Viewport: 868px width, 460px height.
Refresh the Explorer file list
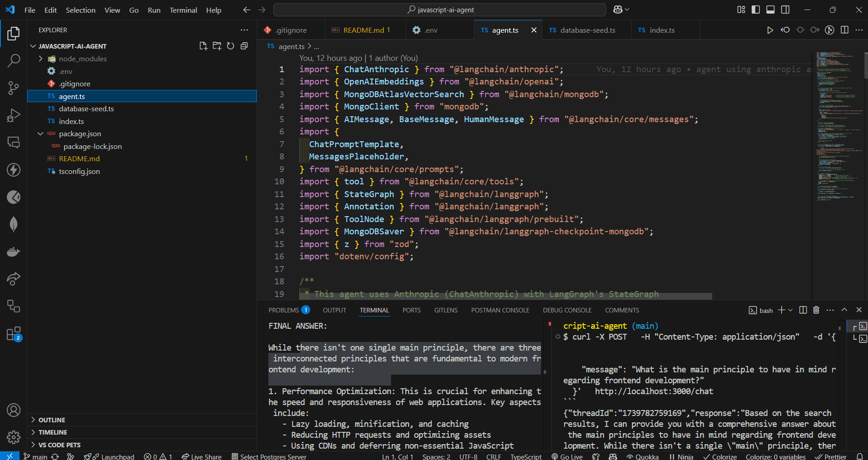[230, 45]
